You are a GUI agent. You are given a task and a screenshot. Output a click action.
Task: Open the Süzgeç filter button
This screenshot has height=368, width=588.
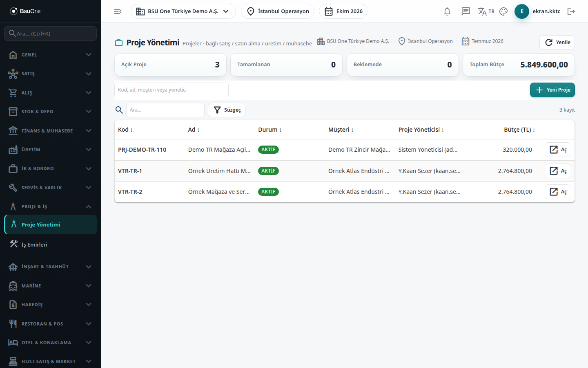pyautogui.click(x=227, y=110)
